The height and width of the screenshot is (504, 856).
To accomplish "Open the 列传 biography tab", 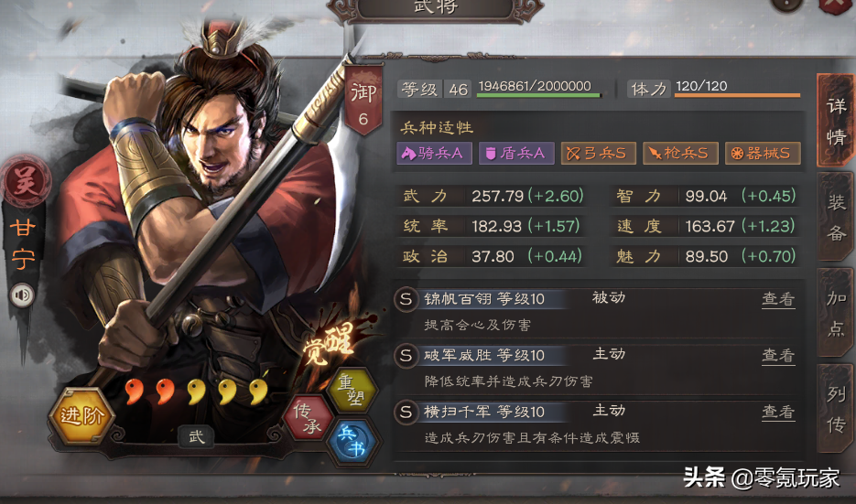I will coord(835,409).
